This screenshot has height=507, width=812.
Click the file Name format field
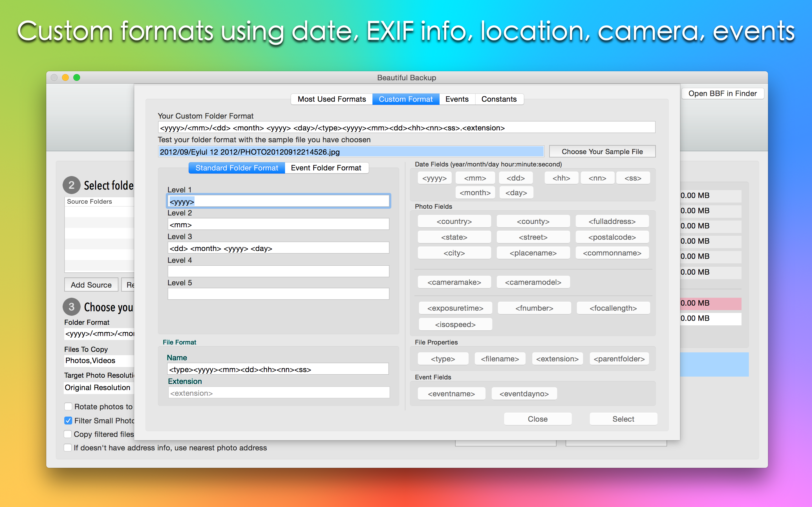coord(277,370)
